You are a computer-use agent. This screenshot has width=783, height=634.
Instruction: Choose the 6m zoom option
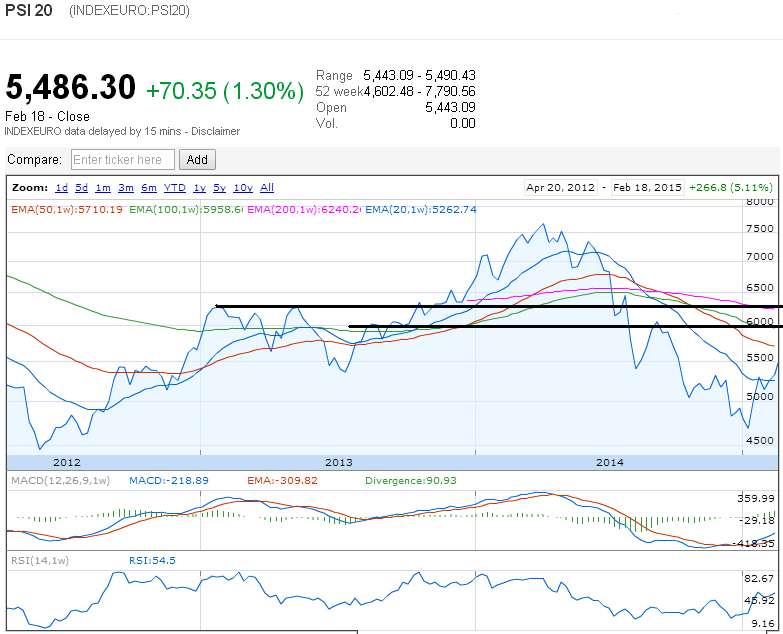click(149, 188)
